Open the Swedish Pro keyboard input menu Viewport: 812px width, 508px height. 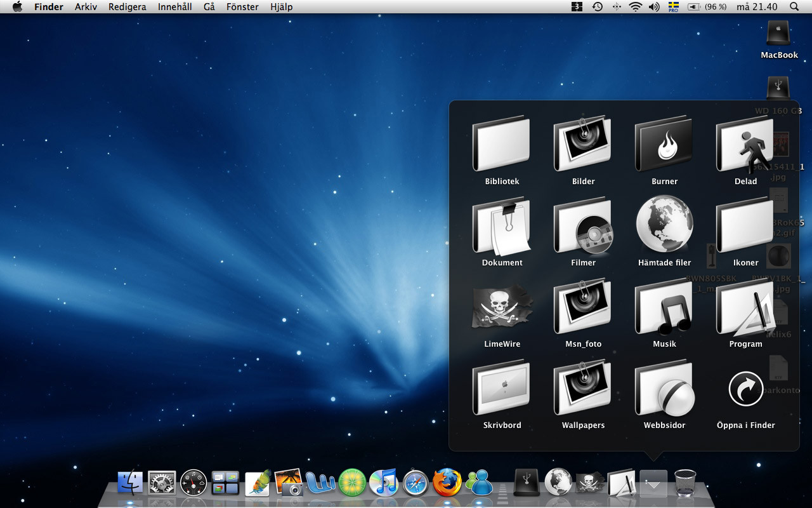click(x=674, y=7)
